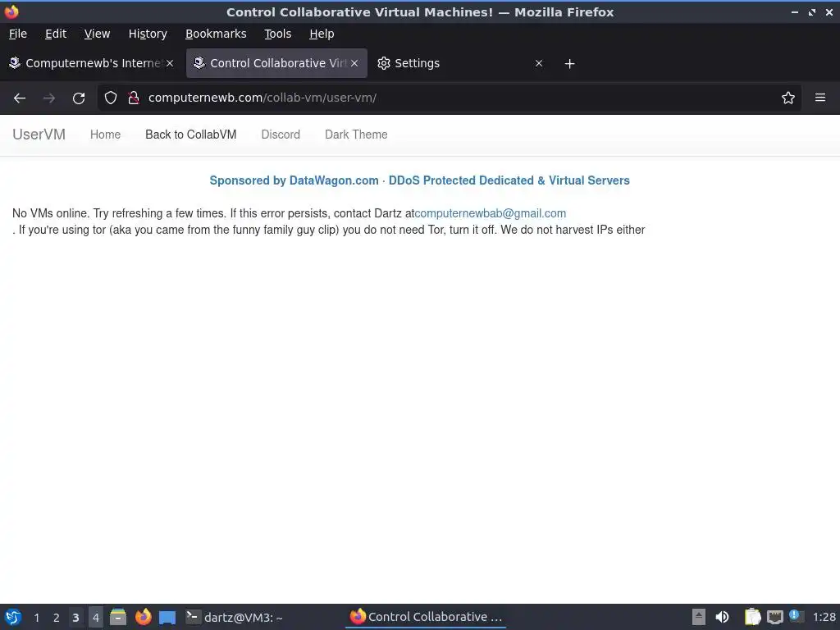This screenshot has width=840, height=630.
Task: Open the Edit menu
Action: (x=56, y=34)
